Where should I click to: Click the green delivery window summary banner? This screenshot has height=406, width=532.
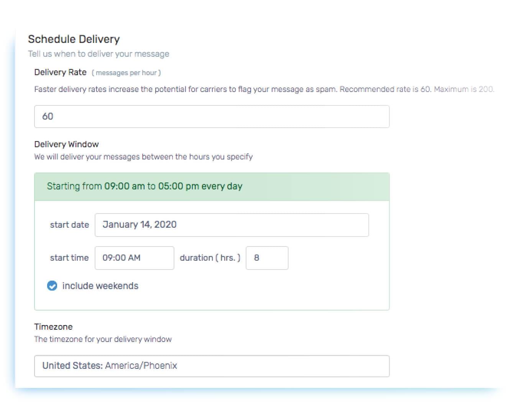click(212, 186)
